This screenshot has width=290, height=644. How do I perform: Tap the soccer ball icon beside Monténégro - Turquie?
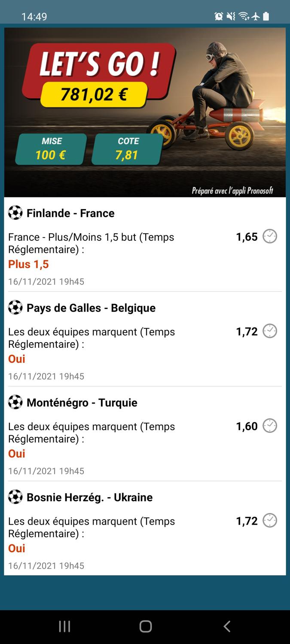pos(15,402)
